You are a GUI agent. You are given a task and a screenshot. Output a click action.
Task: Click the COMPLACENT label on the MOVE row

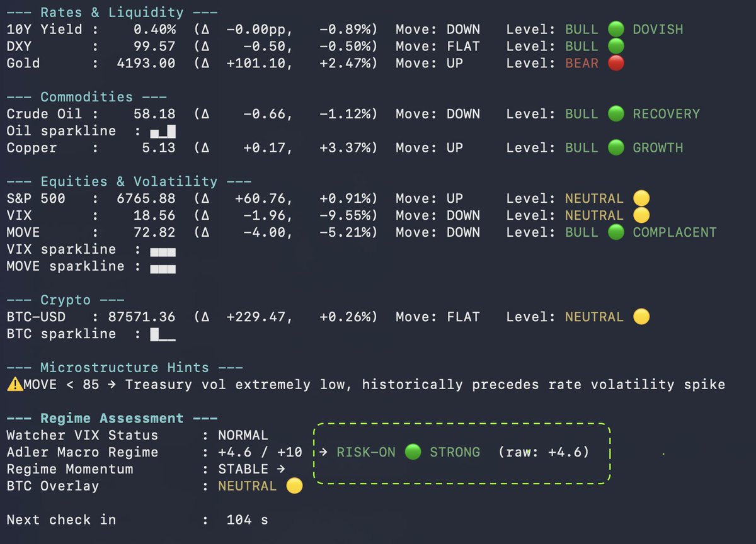coord(675,232)
